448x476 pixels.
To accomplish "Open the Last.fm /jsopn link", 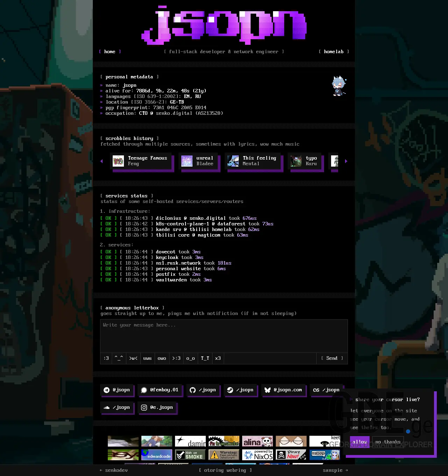I will click(x=327, y=390).
